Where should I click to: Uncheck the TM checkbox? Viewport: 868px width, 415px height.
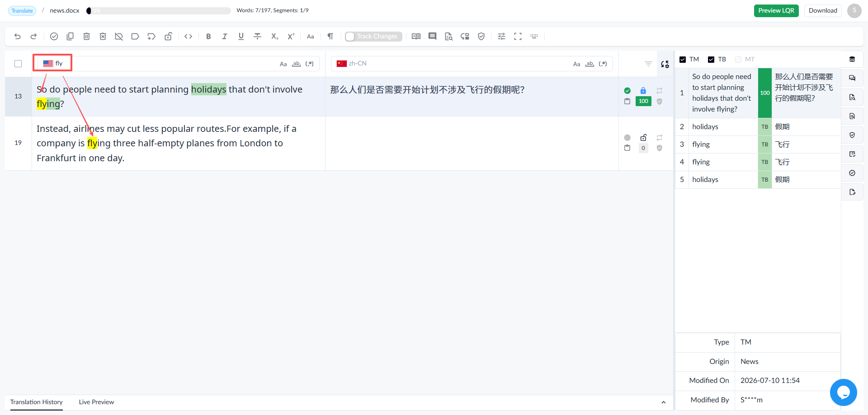[x=683, y=60]
